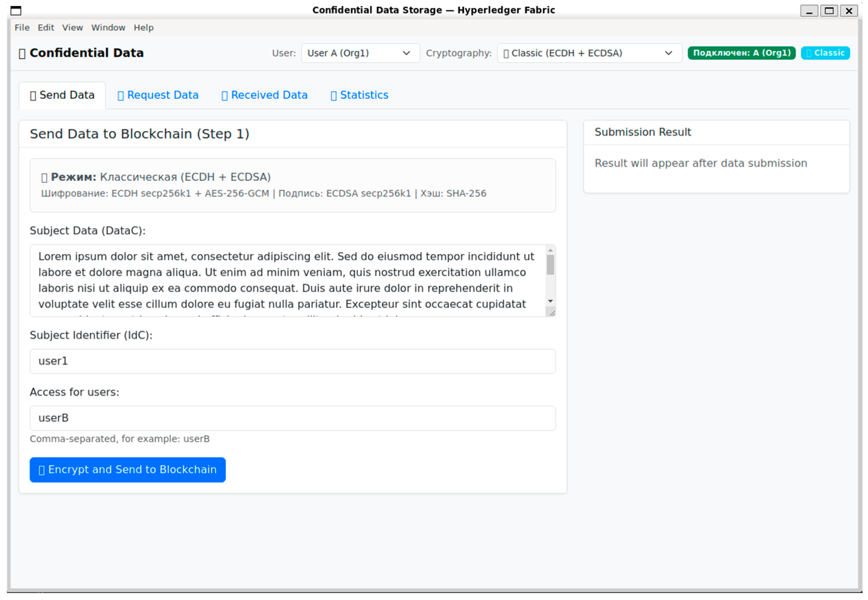Screen dimensions: 868x600
Task: Maximize the application window
Action: [829, 10]
